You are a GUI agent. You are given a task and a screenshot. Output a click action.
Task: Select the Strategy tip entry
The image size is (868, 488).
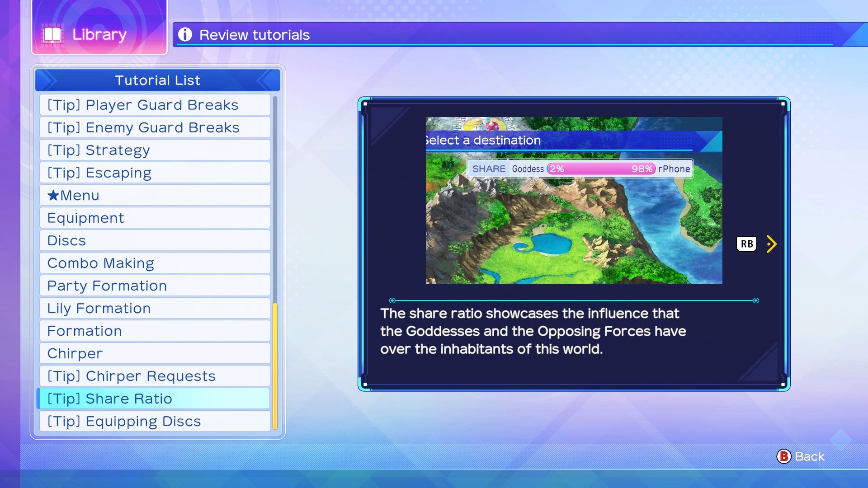pyautogui.click(x=154, y=150)
